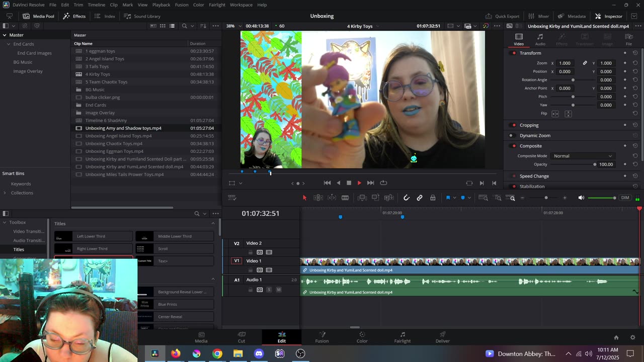Click the Flip horizontal icon
This screenshot has width=644, height=362.
point(555,114)
